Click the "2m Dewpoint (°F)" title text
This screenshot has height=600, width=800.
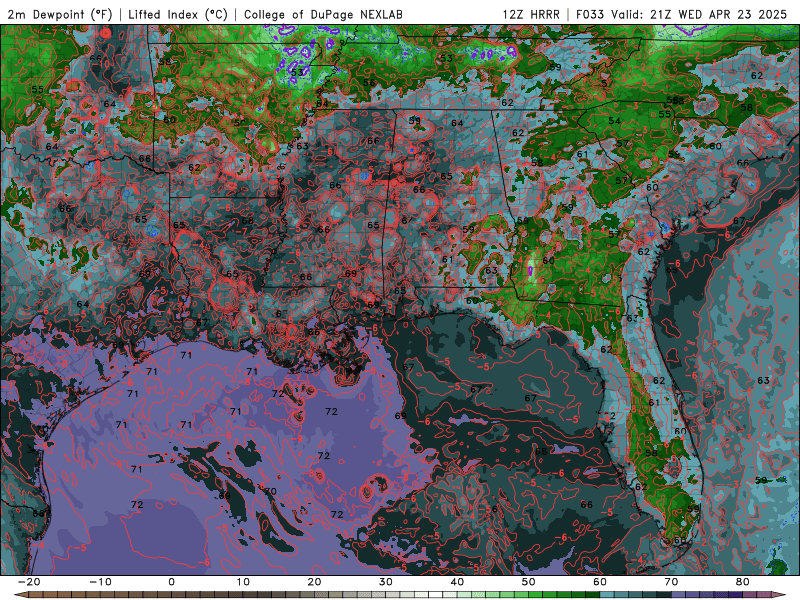(60, 14)
